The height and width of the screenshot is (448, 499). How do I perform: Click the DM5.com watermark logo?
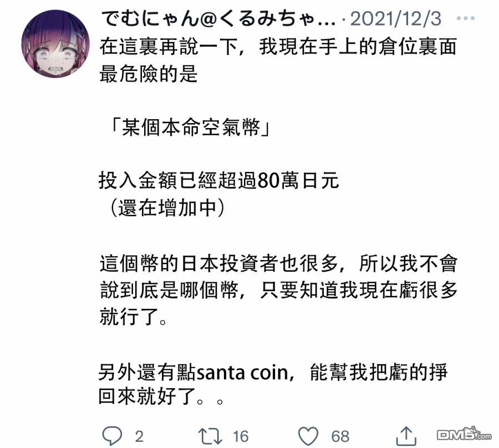pos(464,434)
